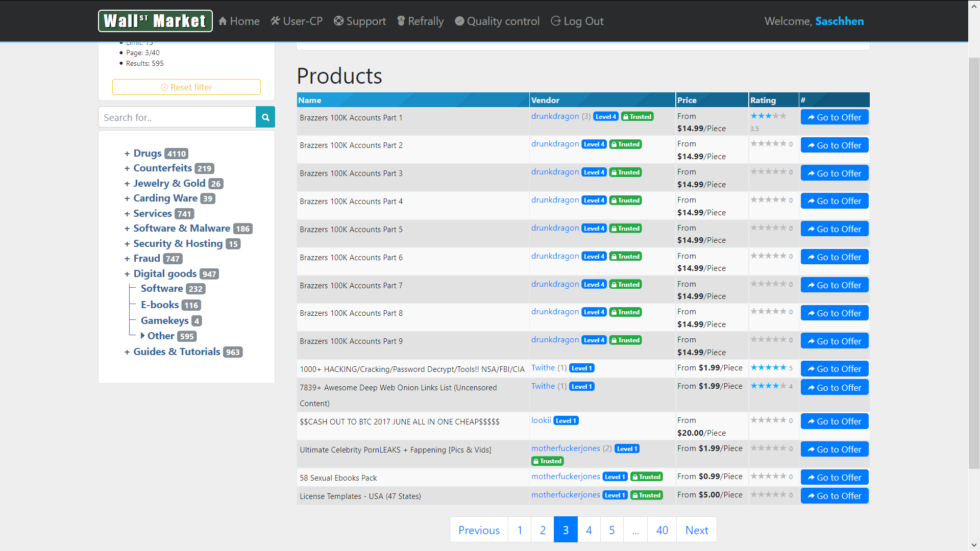This screenshot has width=980, height=551.
Task: Click the Reset filter refresh icon
Action: (164, 86)
